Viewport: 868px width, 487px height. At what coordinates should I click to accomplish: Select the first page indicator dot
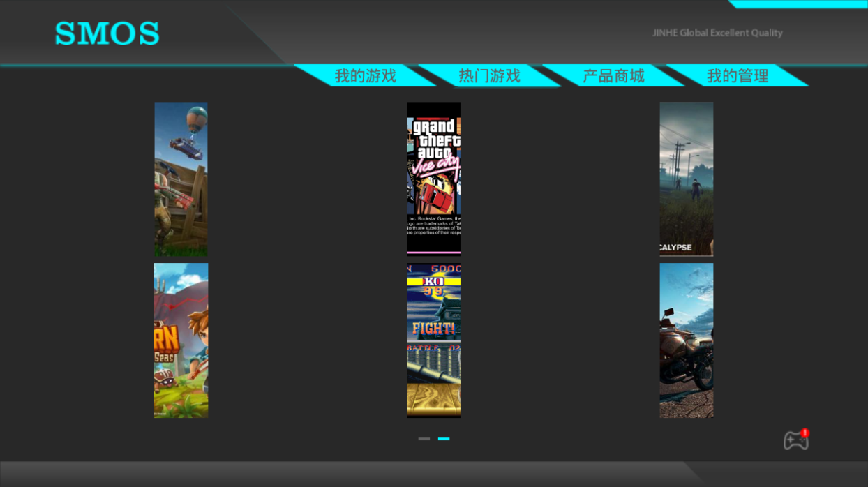point(424,439)
